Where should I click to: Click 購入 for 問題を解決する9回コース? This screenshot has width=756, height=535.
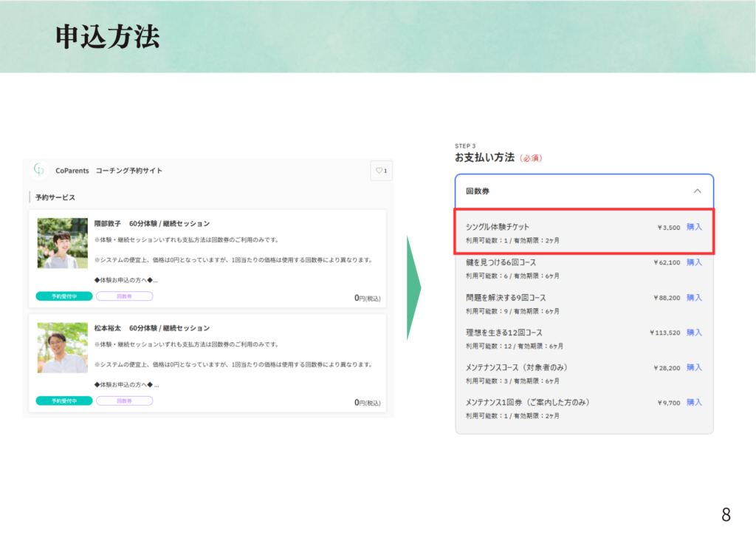click(x=694, y=298)
